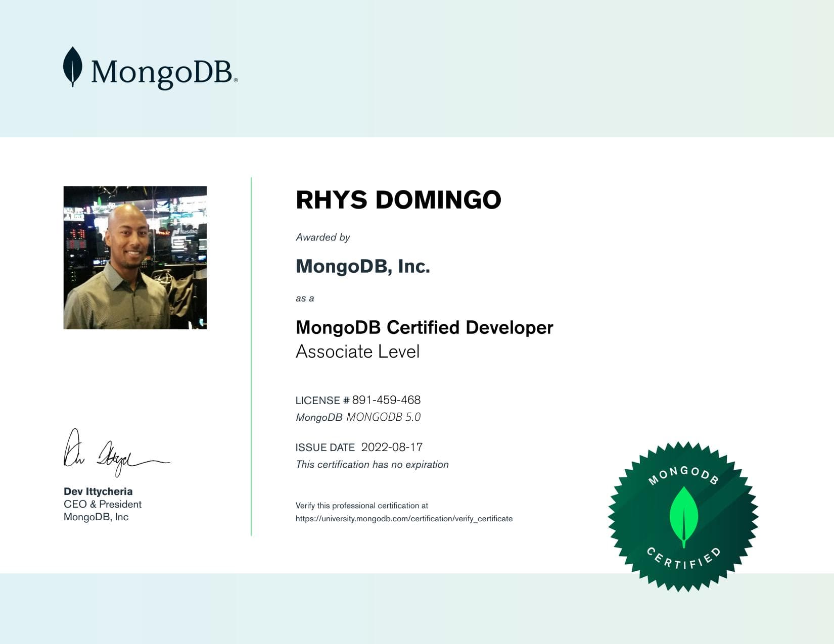Click 'MongoDB Certified Developer' title

[x=425, y=327]
